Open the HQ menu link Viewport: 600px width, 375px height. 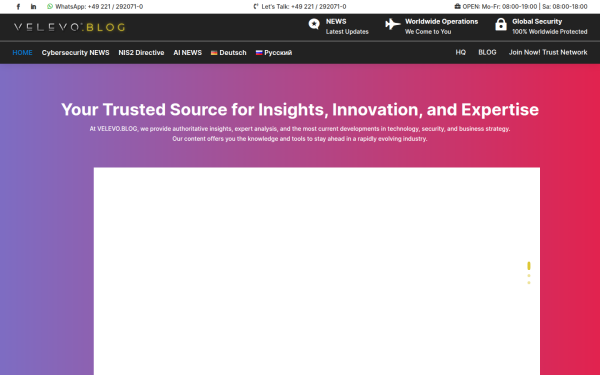(460, 52)
